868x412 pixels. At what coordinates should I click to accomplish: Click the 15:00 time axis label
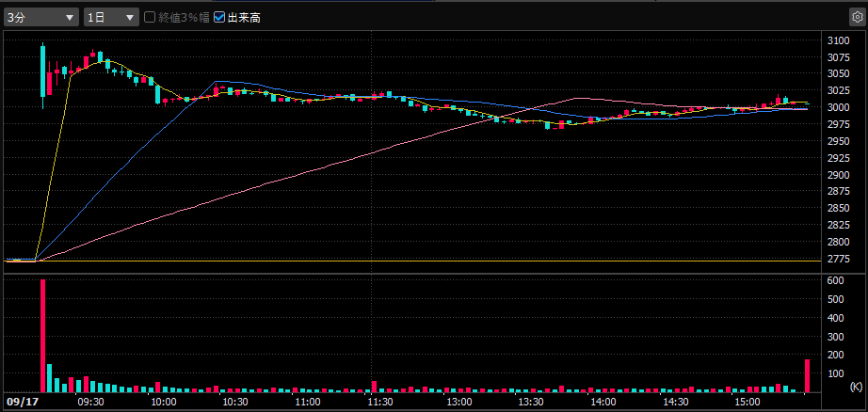pos(747,402)
